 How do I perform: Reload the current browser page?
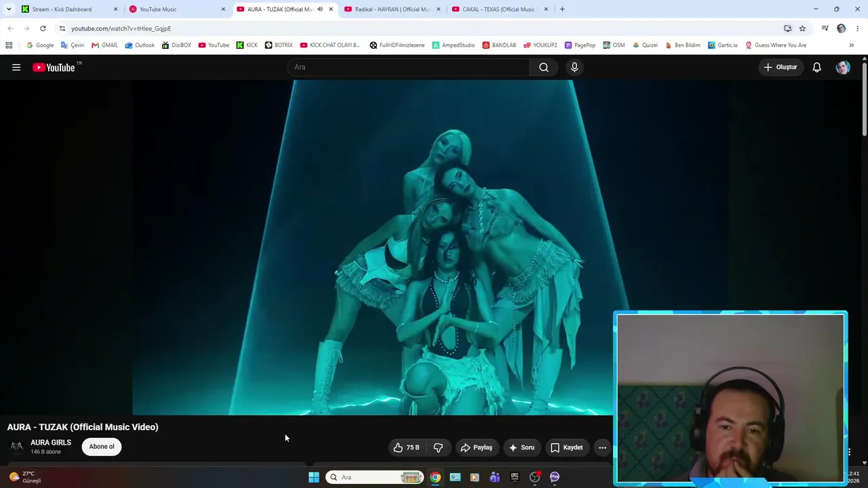43,28
